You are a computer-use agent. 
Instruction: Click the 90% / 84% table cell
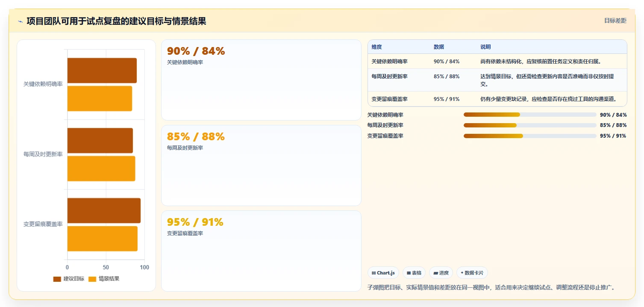447,62
